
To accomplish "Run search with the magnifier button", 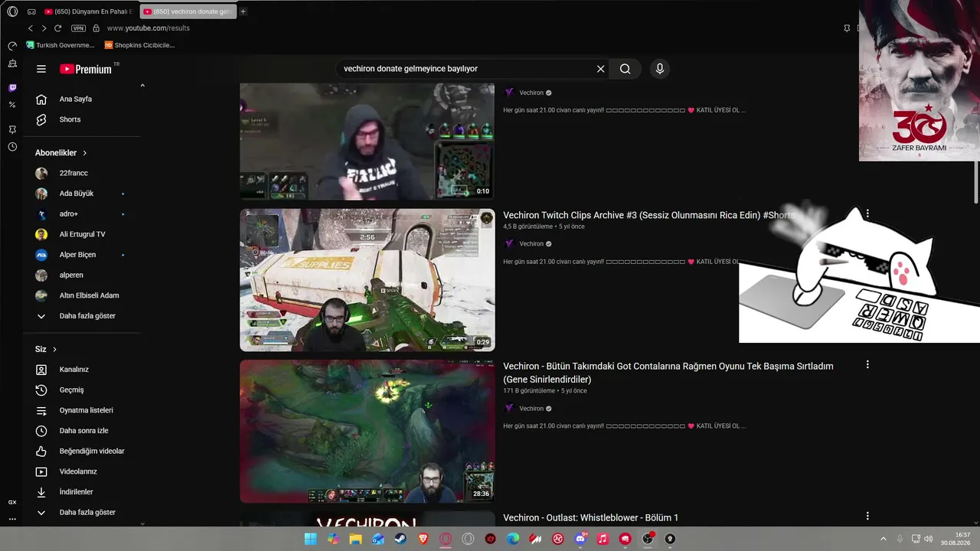I will coord(626,69).
